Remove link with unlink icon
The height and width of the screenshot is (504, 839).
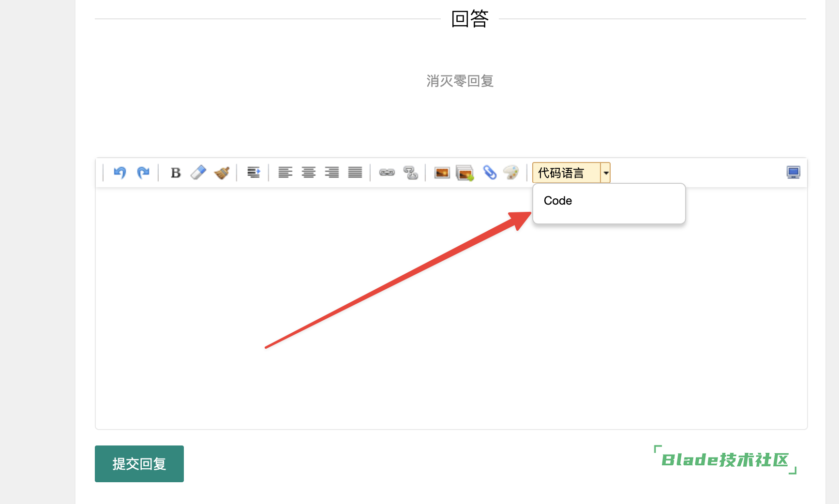410,172
